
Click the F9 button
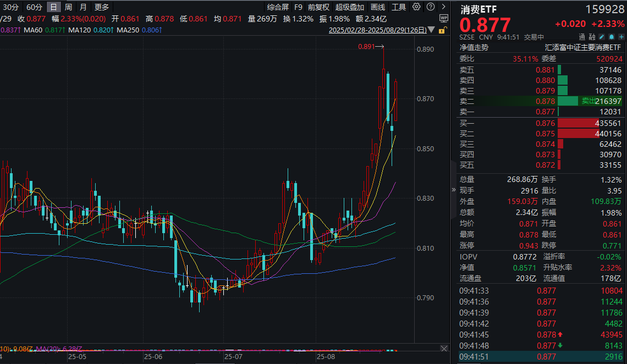tap(298, 8)
